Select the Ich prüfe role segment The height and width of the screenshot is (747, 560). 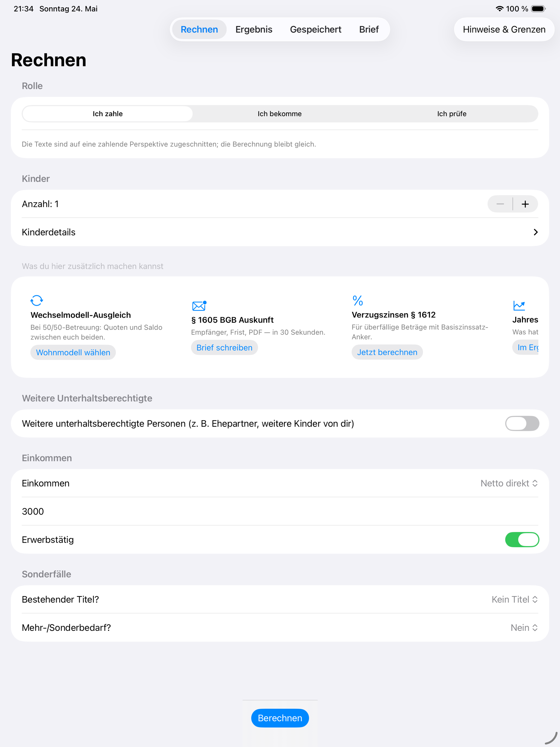click(451, 114)
